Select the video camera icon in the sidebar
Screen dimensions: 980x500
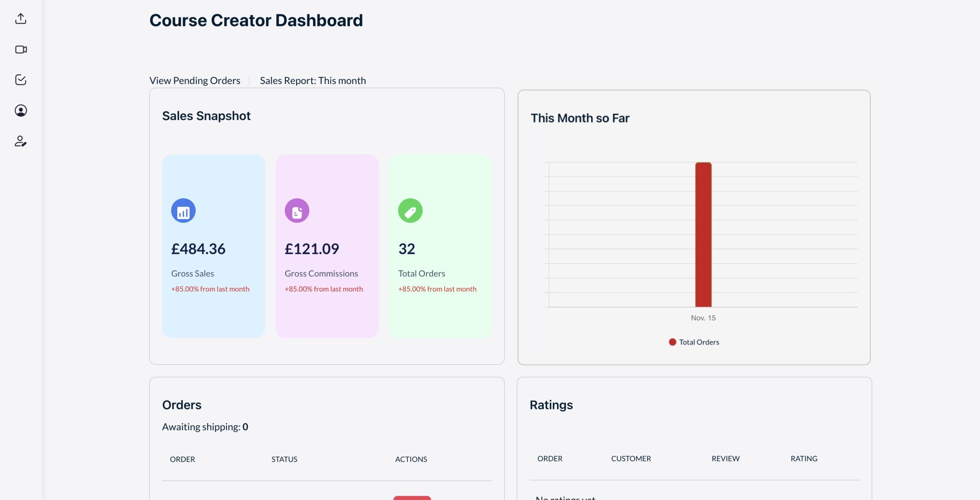coord(21,49)
